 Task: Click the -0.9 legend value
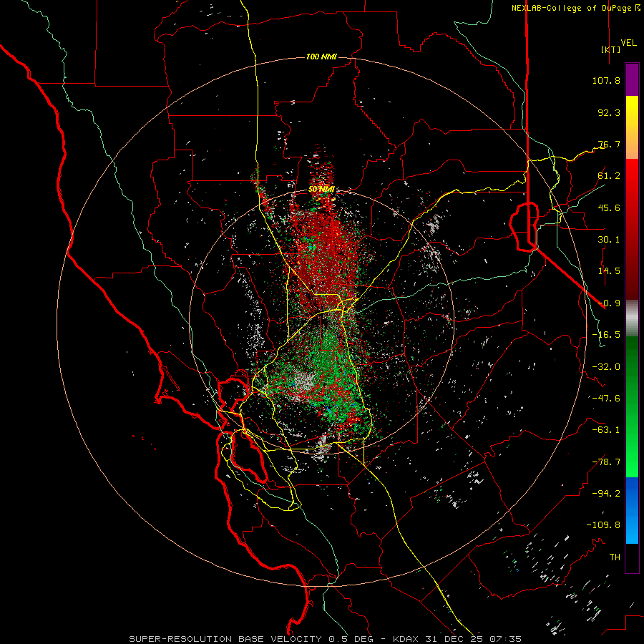click(609, 303)
